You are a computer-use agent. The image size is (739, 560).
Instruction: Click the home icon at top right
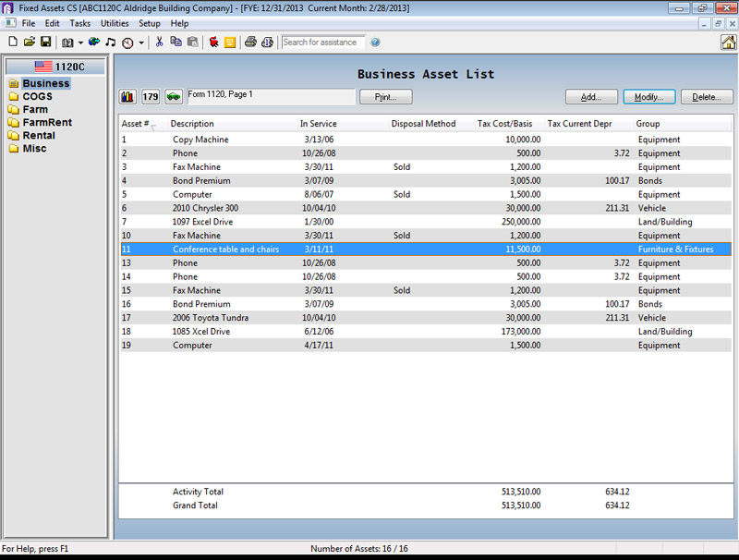(728, 42)
